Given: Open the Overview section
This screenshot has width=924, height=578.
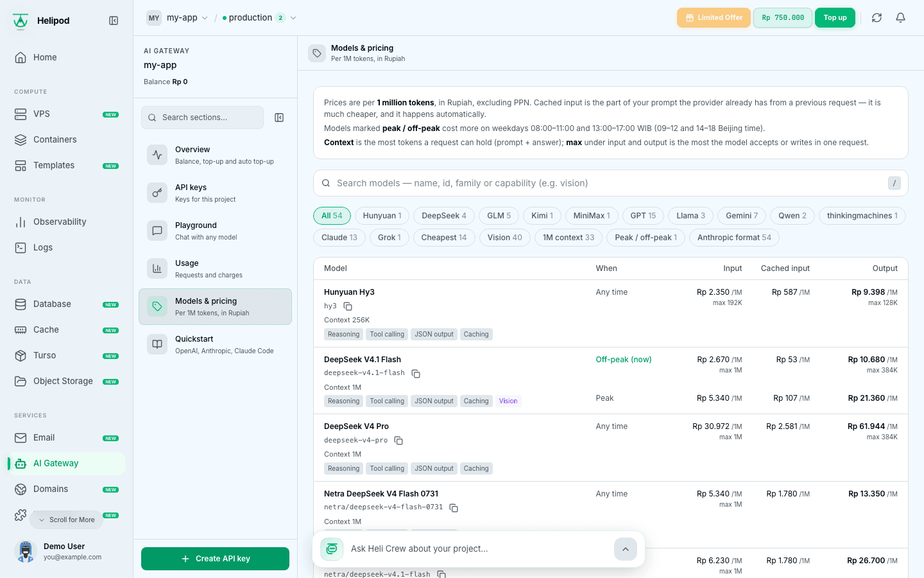Looking at the screenshot, I should (215, 155).
